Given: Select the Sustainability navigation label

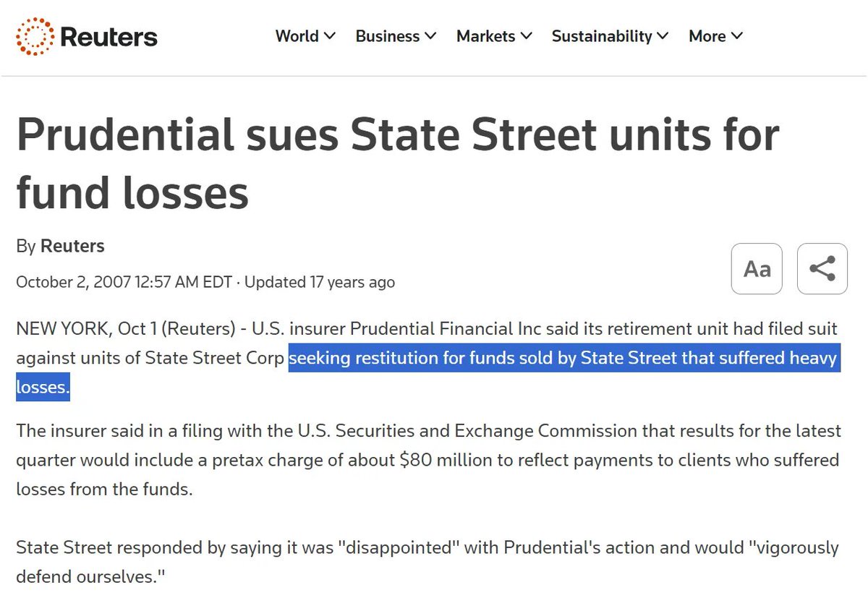Looking at the screenshot, I should point(602,36).
